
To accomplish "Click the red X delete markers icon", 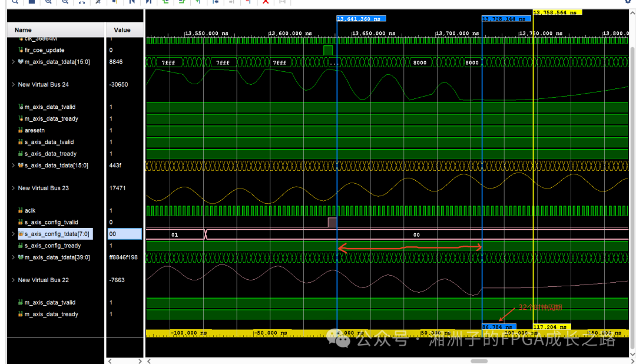I will 266,2.
